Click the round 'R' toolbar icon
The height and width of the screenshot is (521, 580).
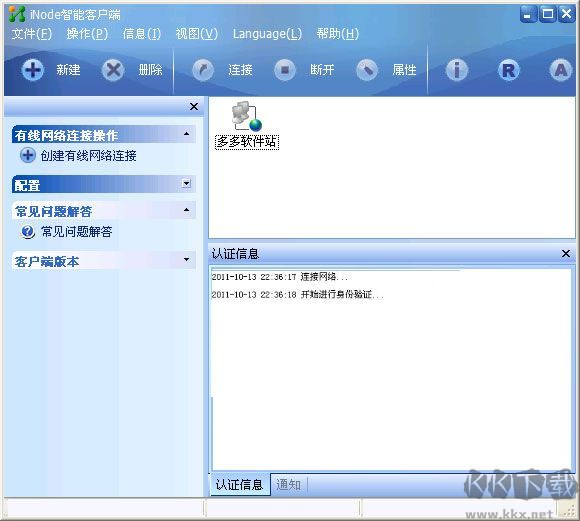pyautogui.click(x=509, y=70)
